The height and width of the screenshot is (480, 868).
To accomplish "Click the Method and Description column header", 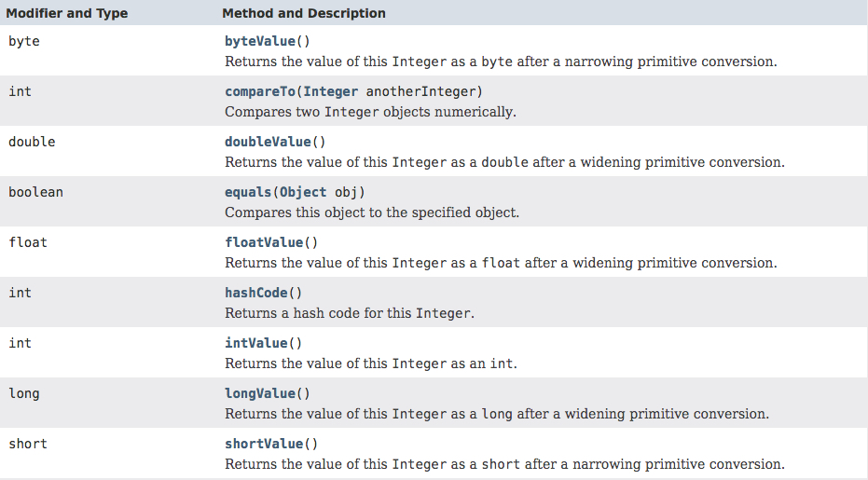I will click(x=304, y=13).
